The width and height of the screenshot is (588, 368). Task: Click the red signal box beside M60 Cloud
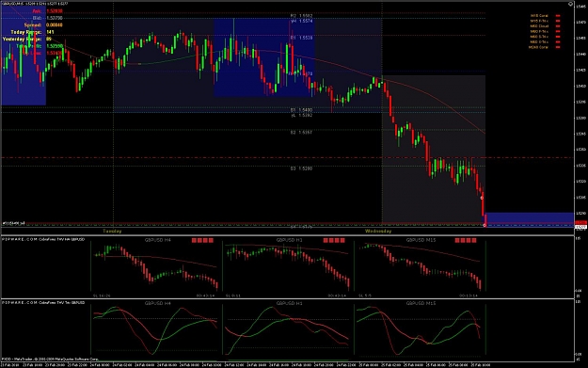pyautogui.click(x=558, y=26)
